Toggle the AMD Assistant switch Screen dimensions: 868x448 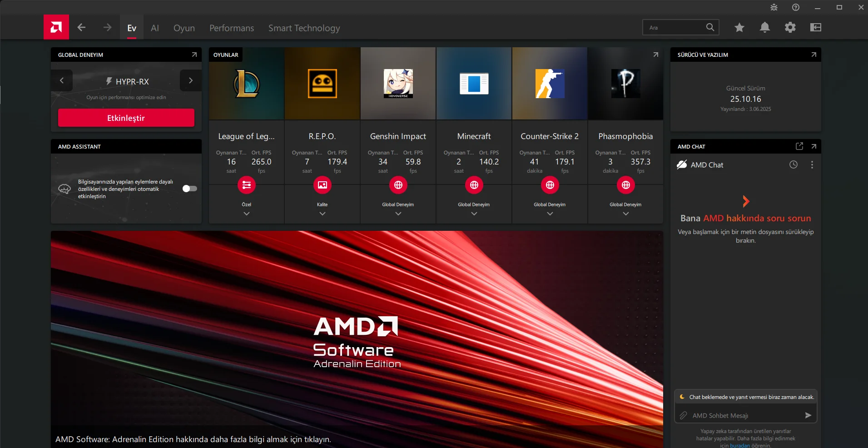[x=190, y=189]
